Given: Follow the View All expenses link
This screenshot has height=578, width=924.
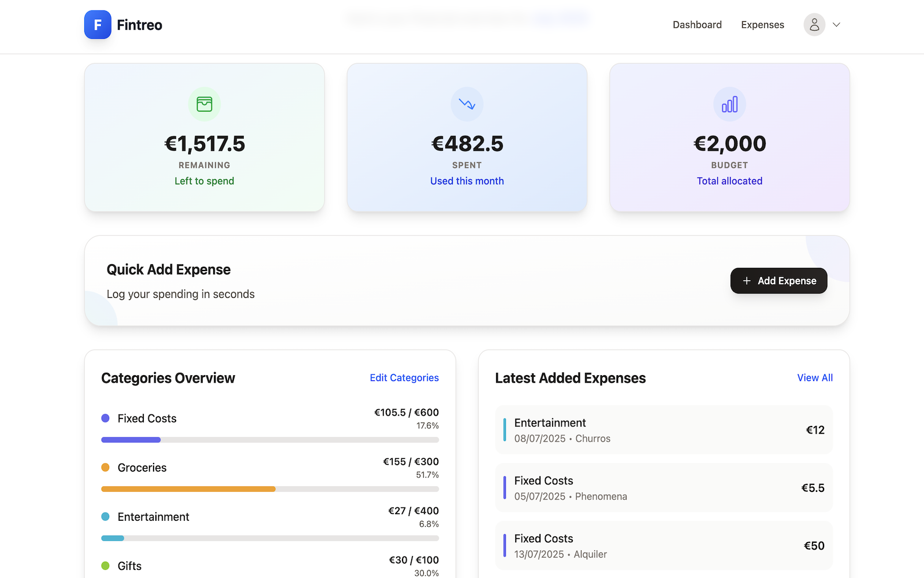Looking at the screenshot, I should tap(815, 377).
